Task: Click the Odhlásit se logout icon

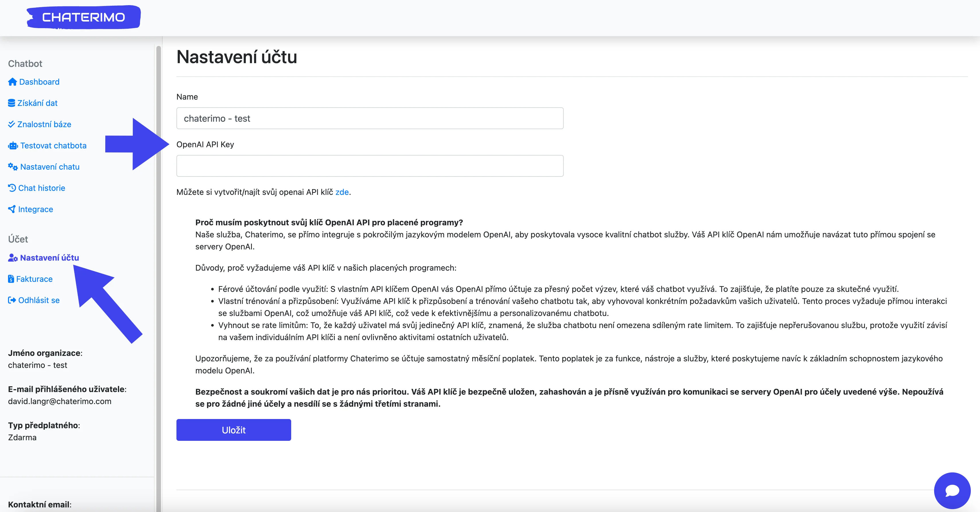Action: coord(12,300)
